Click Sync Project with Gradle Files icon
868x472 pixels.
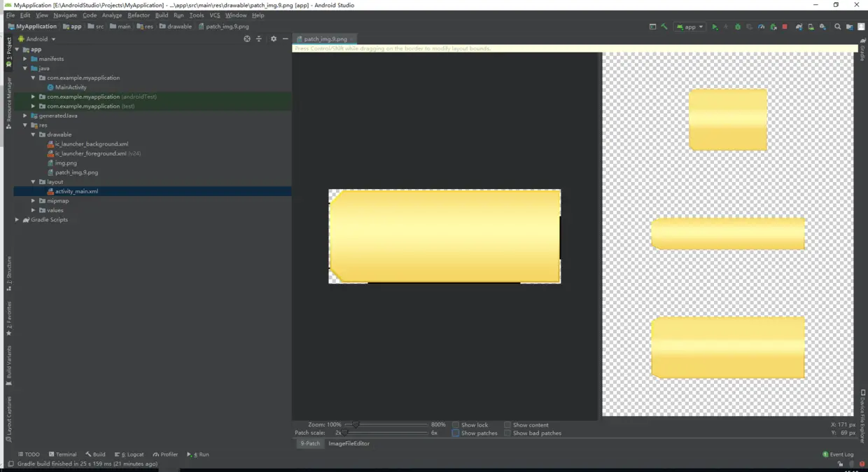(x=799, y=27)
